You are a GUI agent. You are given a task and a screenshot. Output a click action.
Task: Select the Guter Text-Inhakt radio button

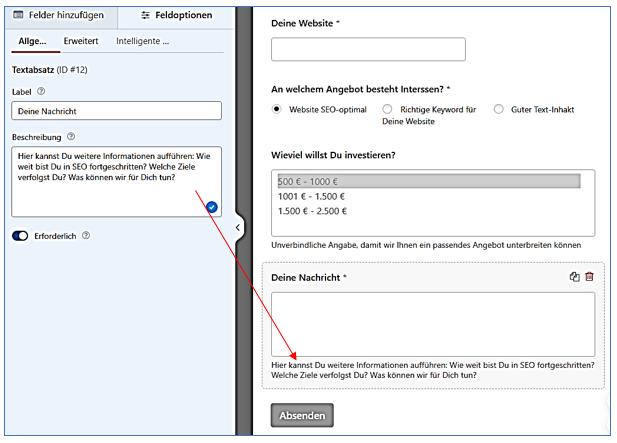(498, 110)
